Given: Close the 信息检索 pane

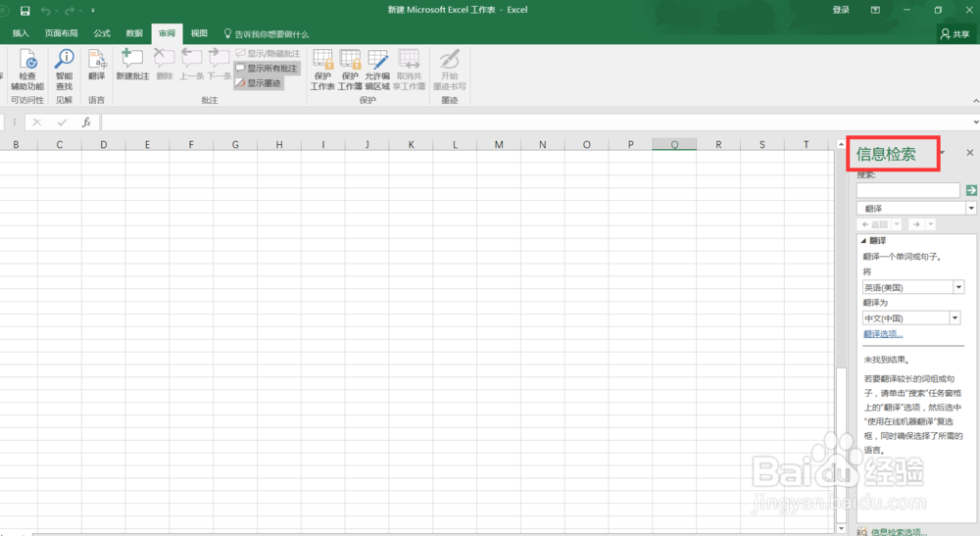Looking at the screenshot, I should coord(969,153).
